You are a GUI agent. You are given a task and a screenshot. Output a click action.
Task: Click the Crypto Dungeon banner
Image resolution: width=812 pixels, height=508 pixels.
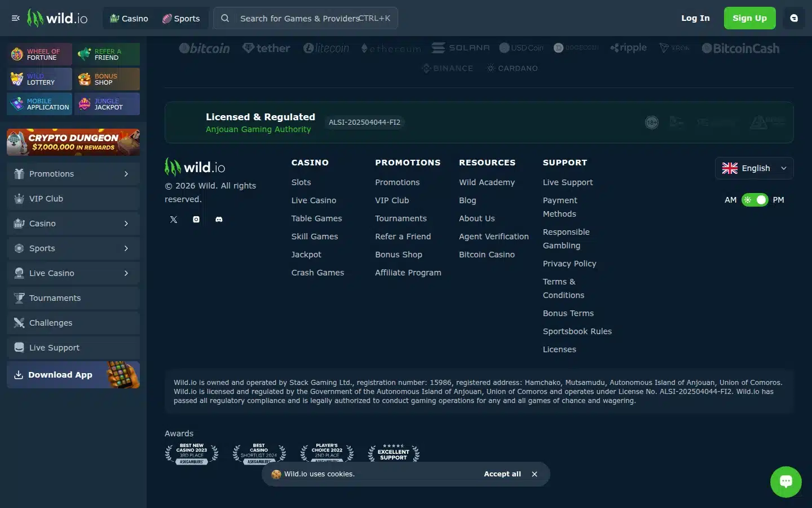pyautogui.click(x=73, y=142)
